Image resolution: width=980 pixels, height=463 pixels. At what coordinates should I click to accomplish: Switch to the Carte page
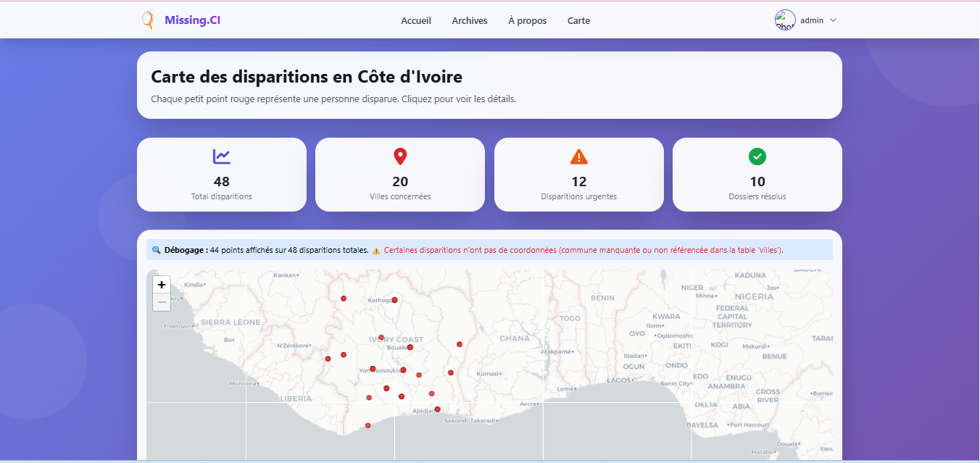click(578, 20)
